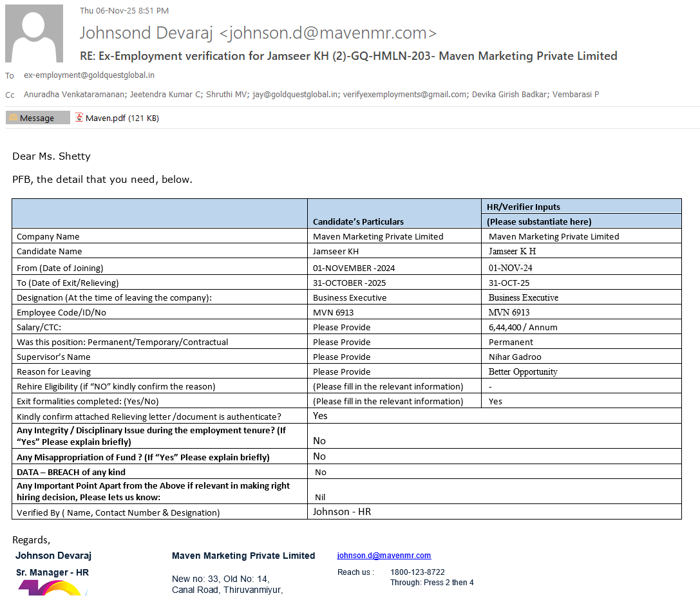The image size is (700, 600).
Task: Click Cc recipient Vembarasi P
Action: (576, 94)
